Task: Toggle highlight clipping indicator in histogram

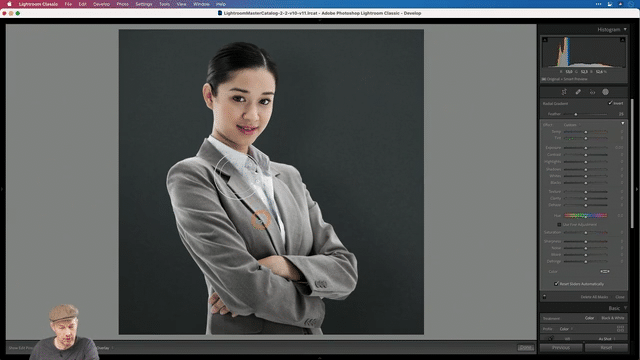Action: (x=622, y=40)
